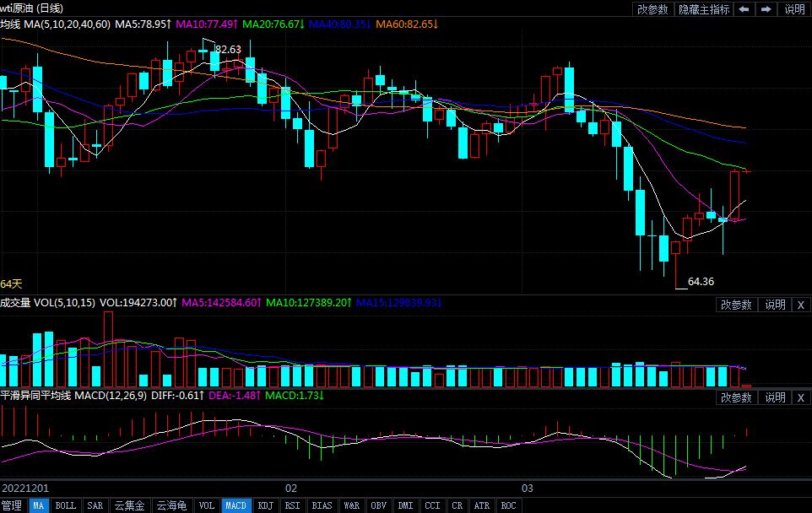812x513 pixels.
Task: Switch to the VOL indicator tab
Action: click(206, 505)
